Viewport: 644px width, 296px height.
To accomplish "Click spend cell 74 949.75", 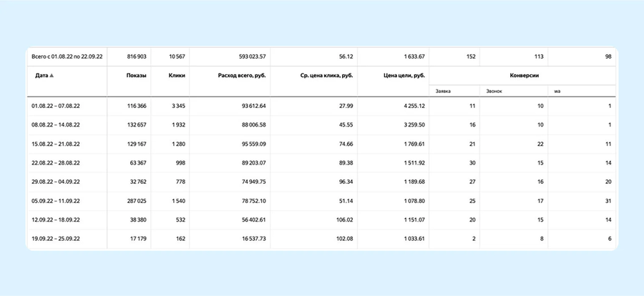I will 253,182.
